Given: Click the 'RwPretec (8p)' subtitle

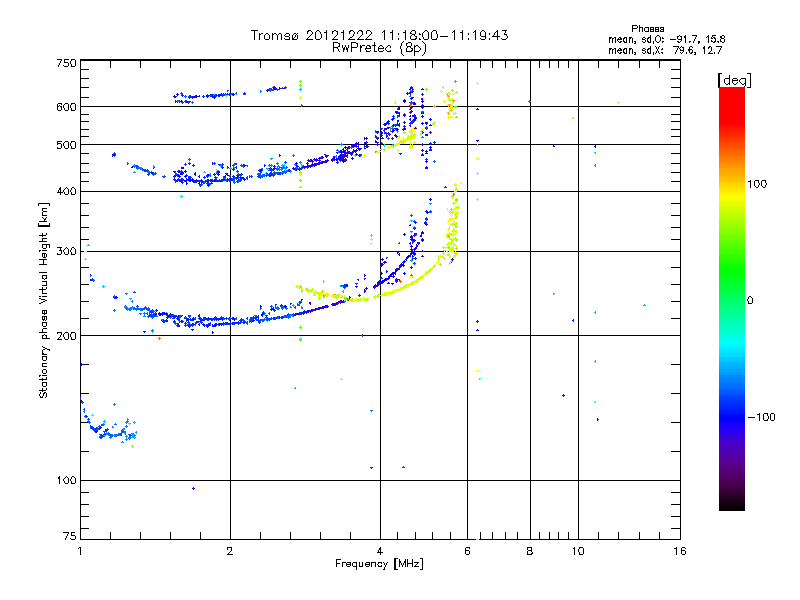Looking at the screenshot, I should (379, 48).
